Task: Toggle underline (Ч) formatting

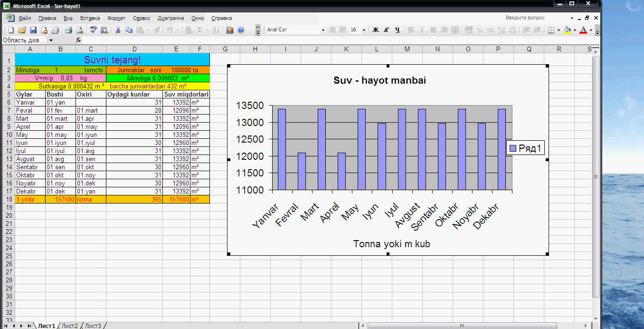Action: click(397, 30)
